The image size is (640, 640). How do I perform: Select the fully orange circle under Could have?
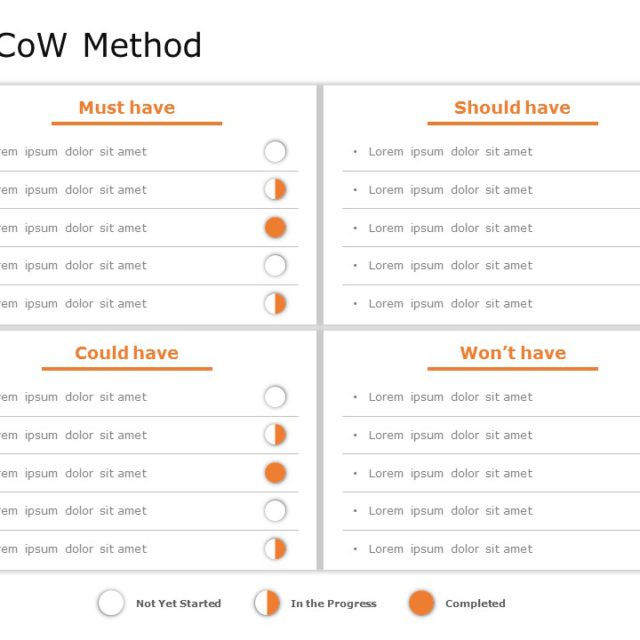click(x=275, y=473)
